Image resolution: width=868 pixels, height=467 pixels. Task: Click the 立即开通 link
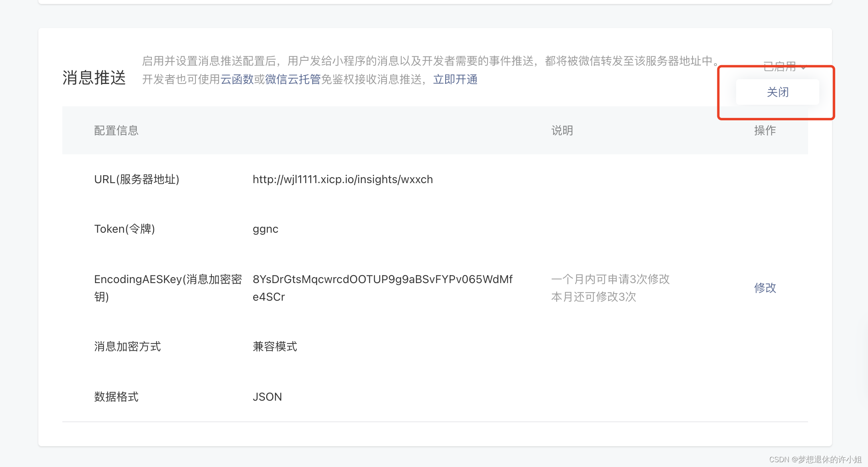(455, 80)
